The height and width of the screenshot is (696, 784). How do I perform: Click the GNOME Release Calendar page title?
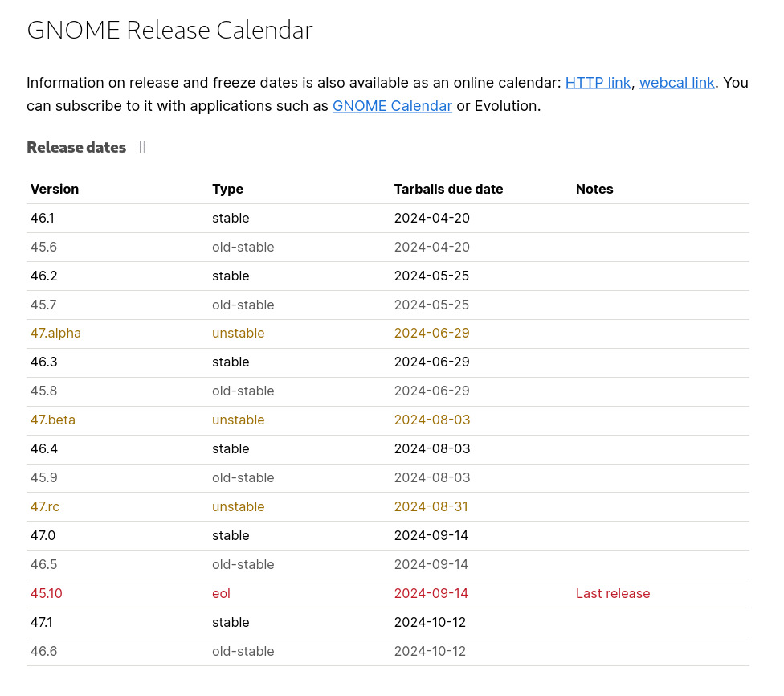[x=169, y=31]
